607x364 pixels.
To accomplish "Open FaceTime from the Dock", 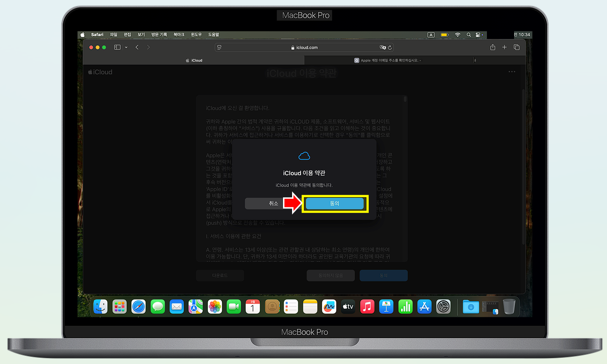I will pos(234,306).
